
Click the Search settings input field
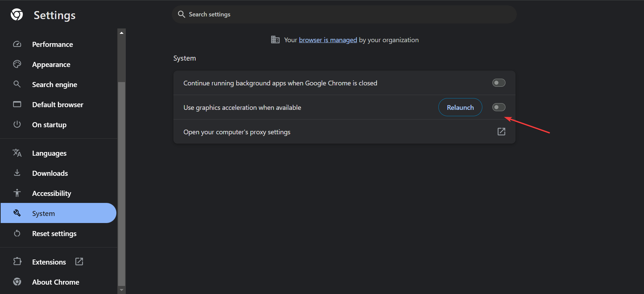[344, 14]
